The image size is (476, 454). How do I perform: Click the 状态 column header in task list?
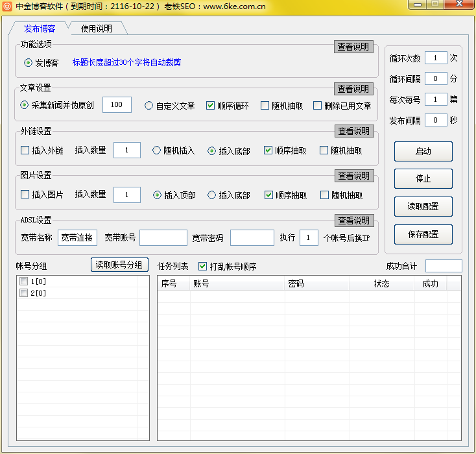click(381, 283)
